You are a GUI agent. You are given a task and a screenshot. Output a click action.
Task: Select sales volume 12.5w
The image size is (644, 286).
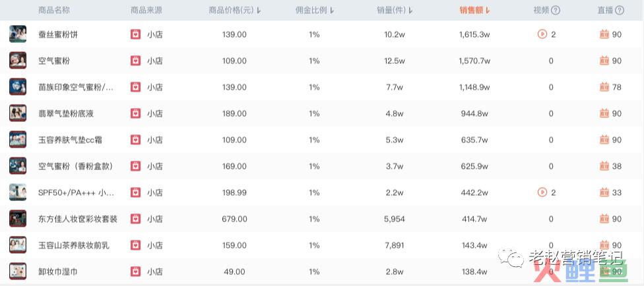click(395, 61)
